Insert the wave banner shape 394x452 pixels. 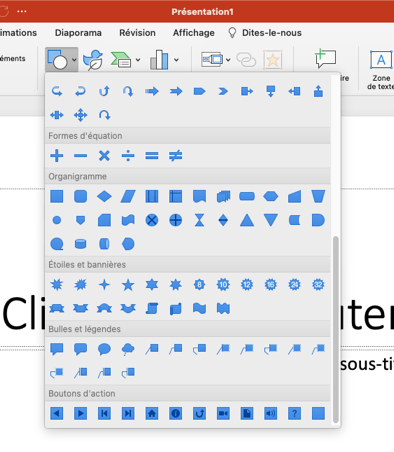click(199, 309)
